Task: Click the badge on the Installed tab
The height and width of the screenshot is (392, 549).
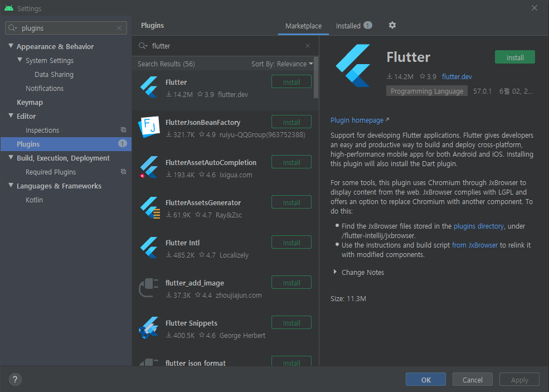Action: pyautogui.click(x=368, y=25)
